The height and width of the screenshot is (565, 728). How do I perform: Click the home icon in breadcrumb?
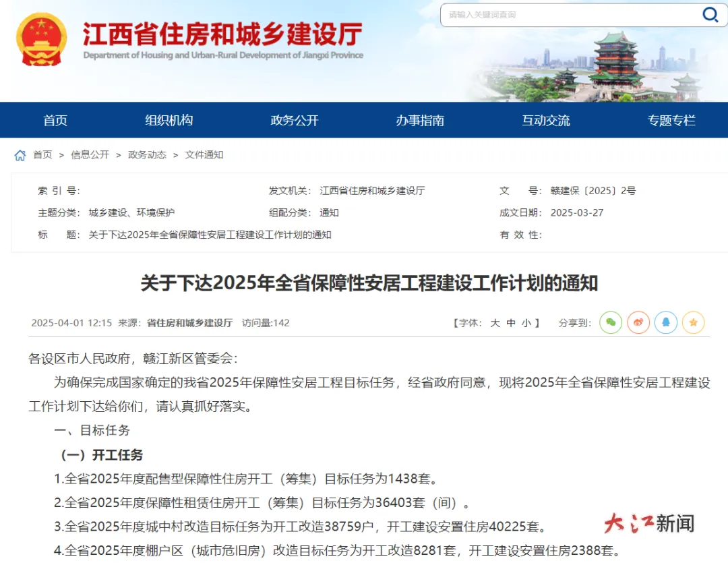(x=20, y=155)
